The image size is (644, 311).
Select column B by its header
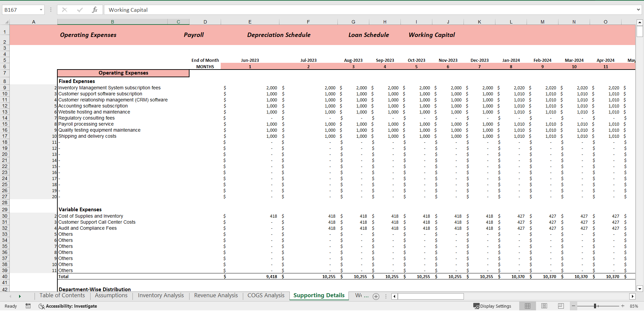113,21
